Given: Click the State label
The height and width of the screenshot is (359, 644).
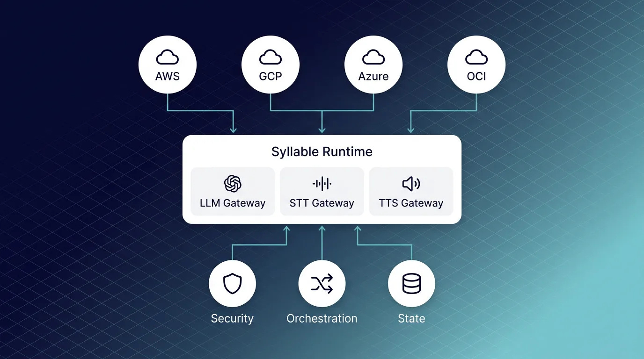Looking at the screenshot, I should tap(411, 318).
